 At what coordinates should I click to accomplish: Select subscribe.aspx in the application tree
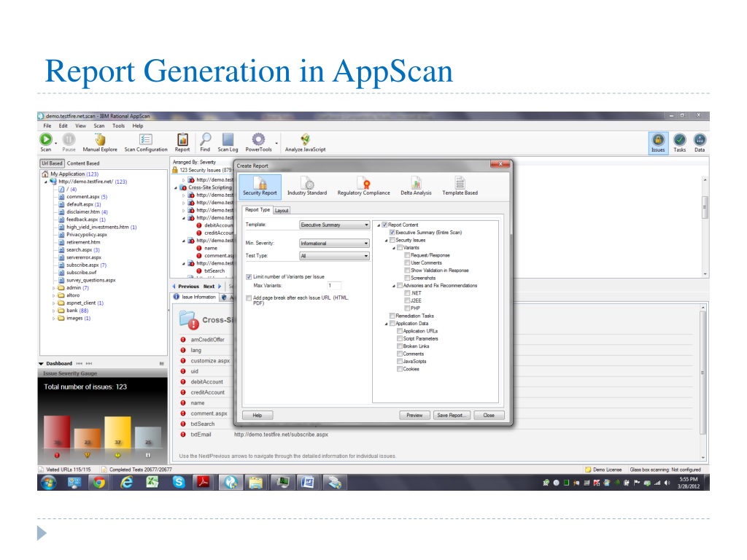82,265
